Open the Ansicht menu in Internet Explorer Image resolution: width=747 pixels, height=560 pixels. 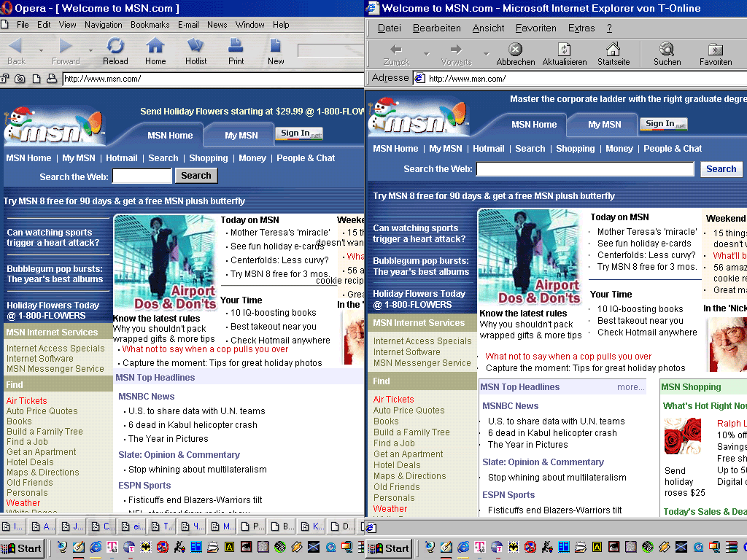pos(488,28)
